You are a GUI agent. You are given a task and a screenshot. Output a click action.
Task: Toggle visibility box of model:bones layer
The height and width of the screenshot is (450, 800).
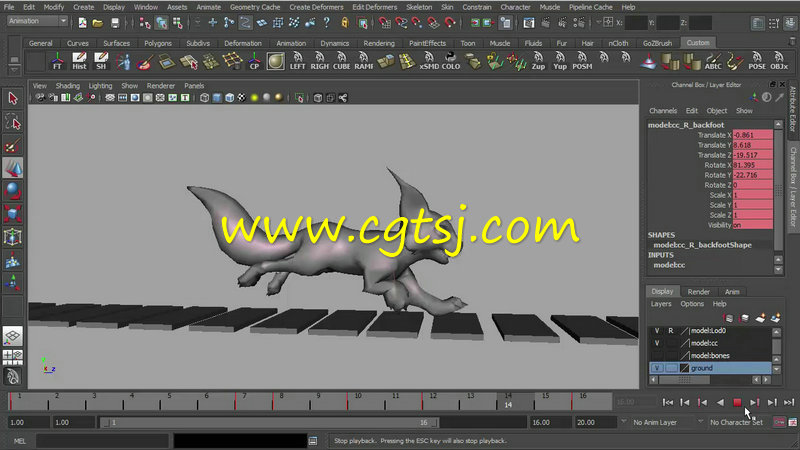[657, 356]
